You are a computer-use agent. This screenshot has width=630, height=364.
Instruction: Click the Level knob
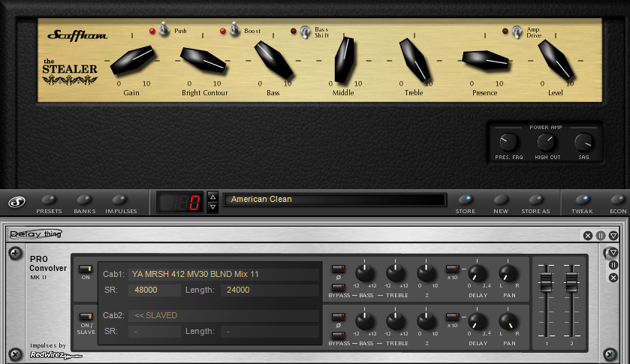[x=556, y=60]
